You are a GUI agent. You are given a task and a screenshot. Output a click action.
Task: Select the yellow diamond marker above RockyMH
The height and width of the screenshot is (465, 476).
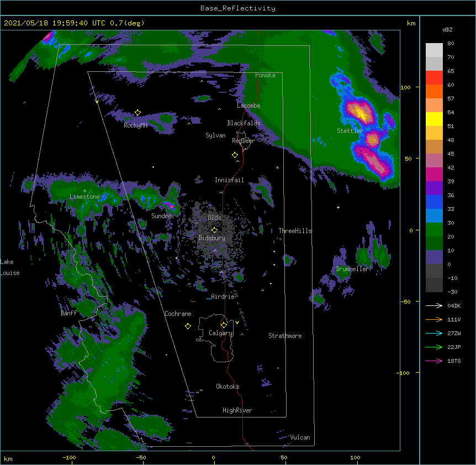tap(138, 113)
